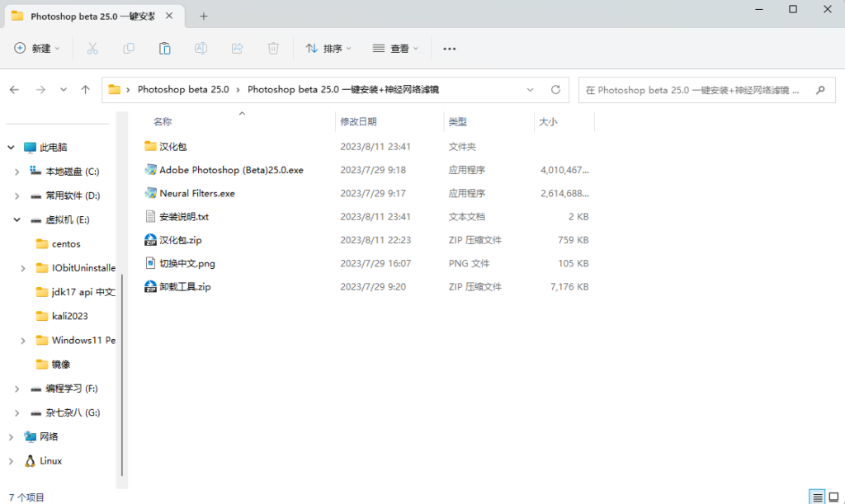This screenshot has width=845, height=504.
Task: Collapse the 虚拟机 (E:) node
Action: pos(17,219)
